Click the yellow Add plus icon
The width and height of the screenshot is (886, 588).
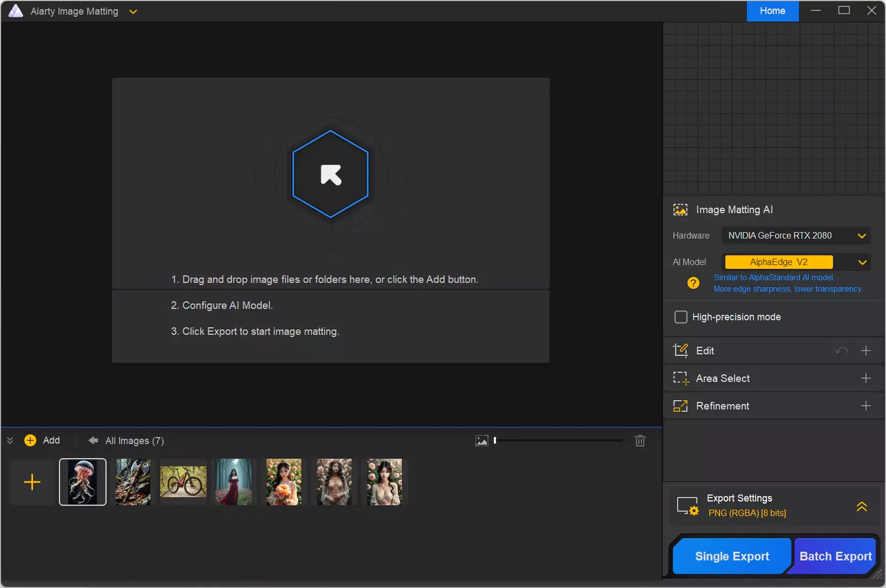point(31,440)
